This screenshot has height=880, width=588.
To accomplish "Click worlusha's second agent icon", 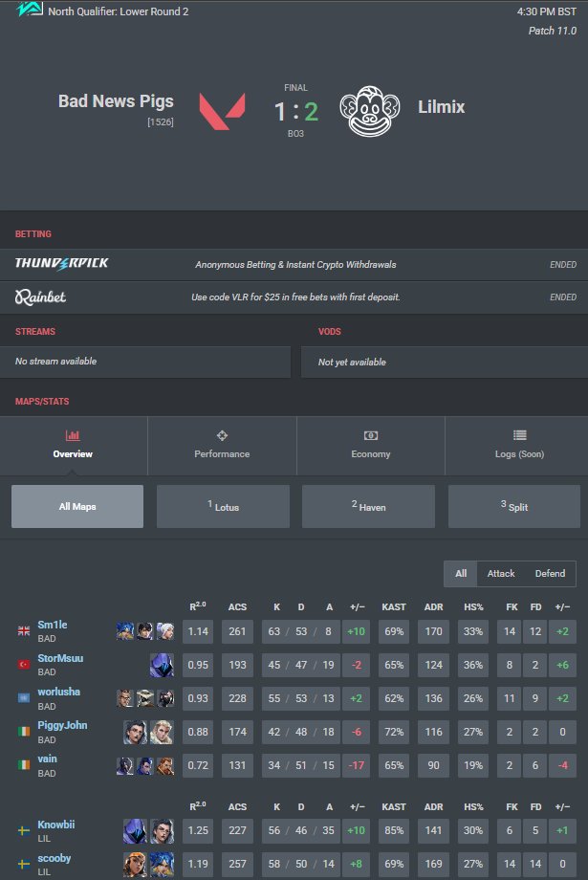I will click(144, 698).
